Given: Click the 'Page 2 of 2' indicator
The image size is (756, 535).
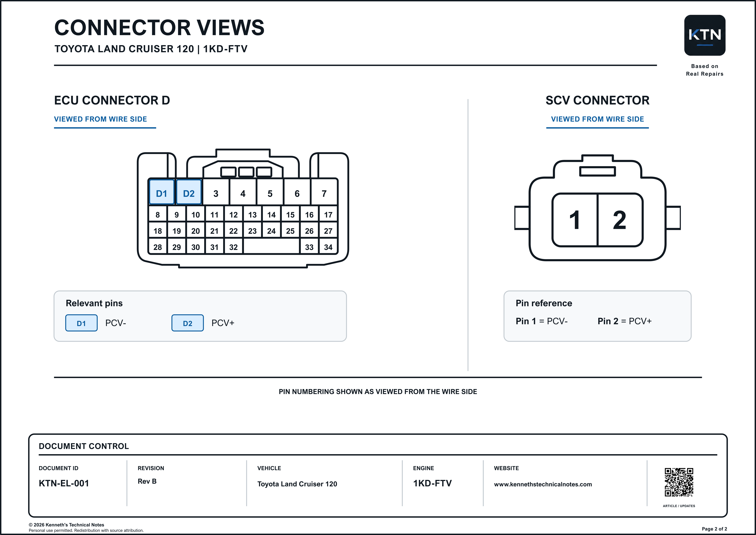Looking at the screenshot, I should click(715, 529).
